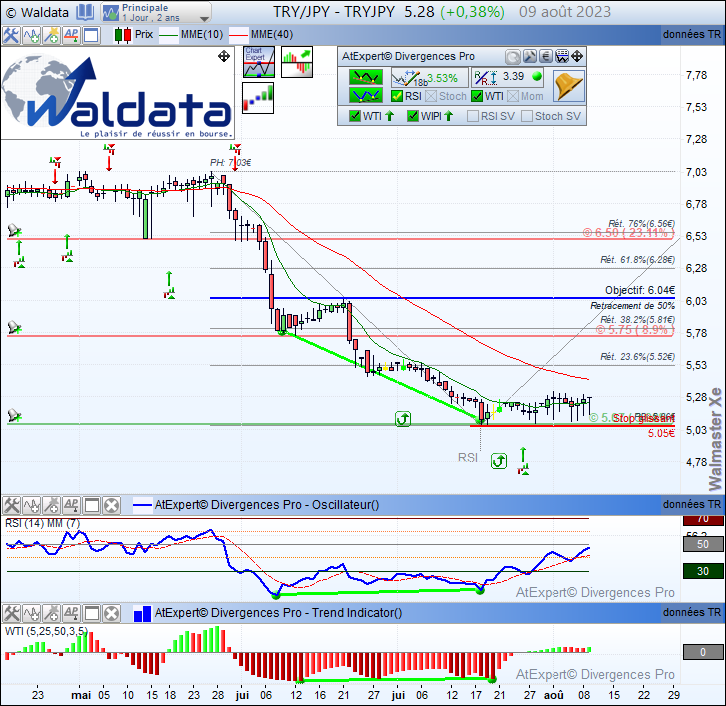Click the golden bell alert button
Image resolution: width=726 pixels, height=706 pixels.
click(x=569, y=86)
